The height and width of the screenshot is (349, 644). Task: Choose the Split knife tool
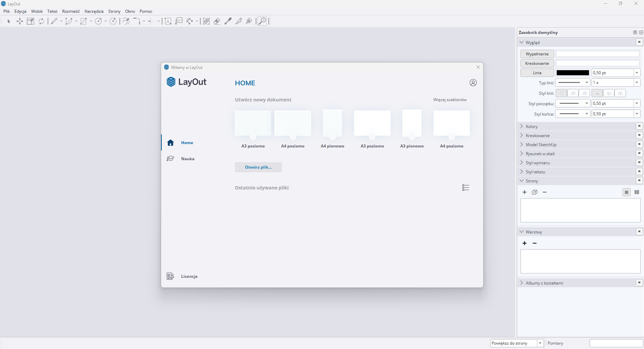point(239,21)
